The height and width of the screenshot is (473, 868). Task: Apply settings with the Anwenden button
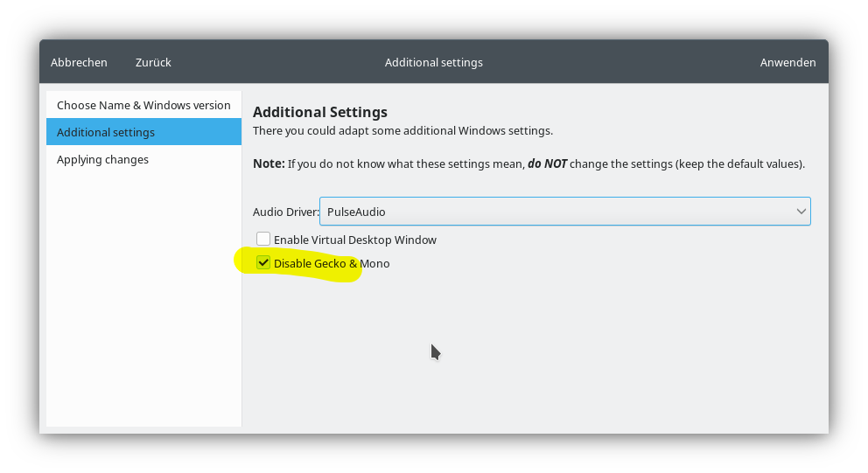coord(787,62)
